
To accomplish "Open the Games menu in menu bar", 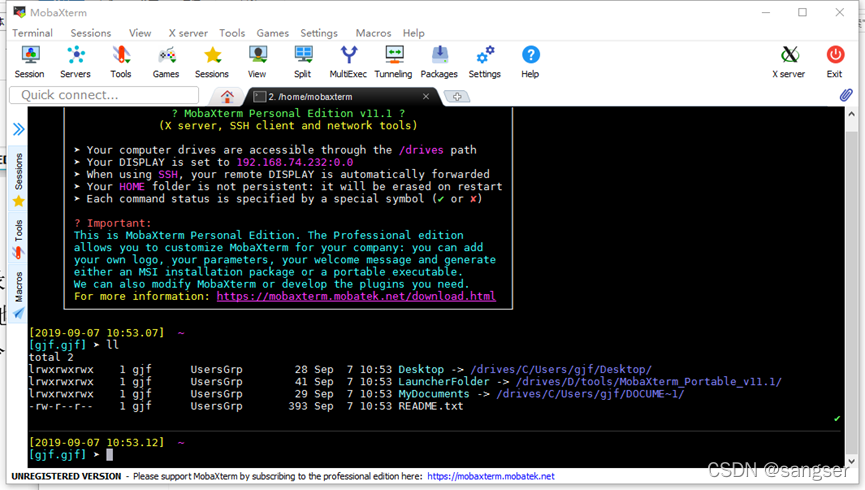I will (273, 33).
